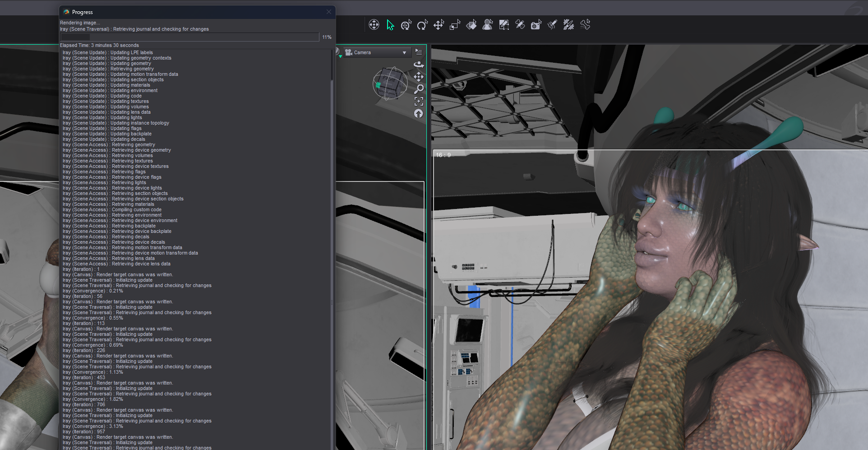Activate the Spot Render camera tool

pos(536,25)
